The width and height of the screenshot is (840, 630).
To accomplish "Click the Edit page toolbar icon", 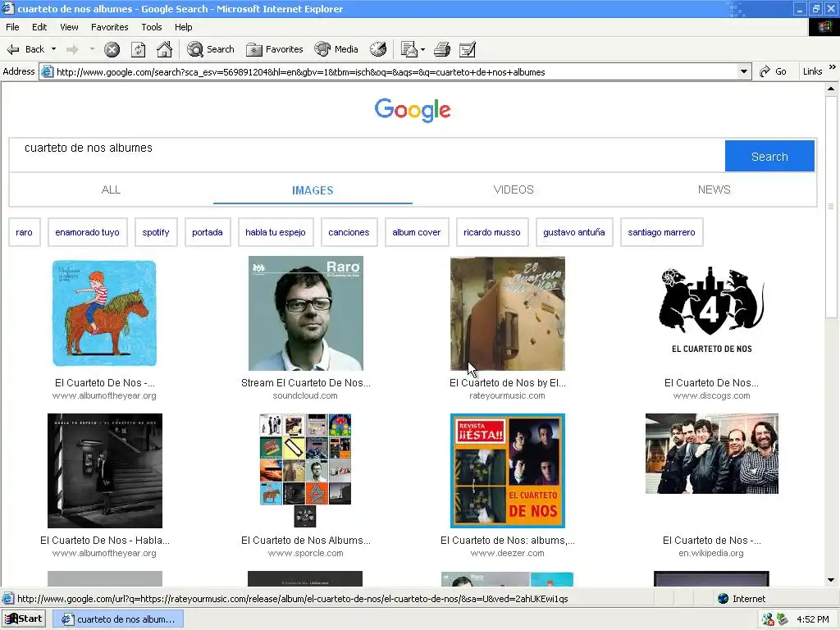I will tap(468, 49).
